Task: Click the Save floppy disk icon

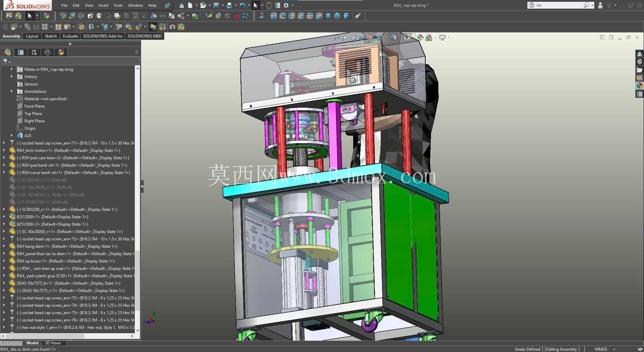Action: click(216, 5)
